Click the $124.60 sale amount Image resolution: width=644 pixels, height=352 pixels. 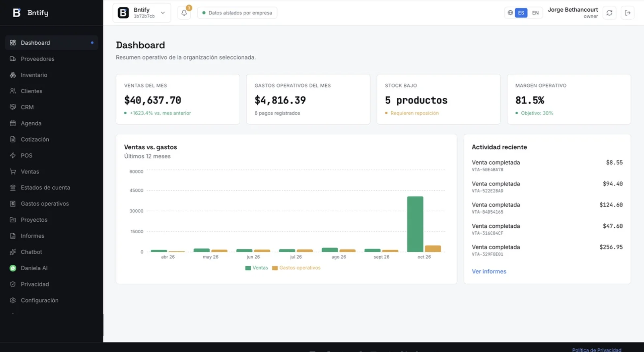[611, 205]
